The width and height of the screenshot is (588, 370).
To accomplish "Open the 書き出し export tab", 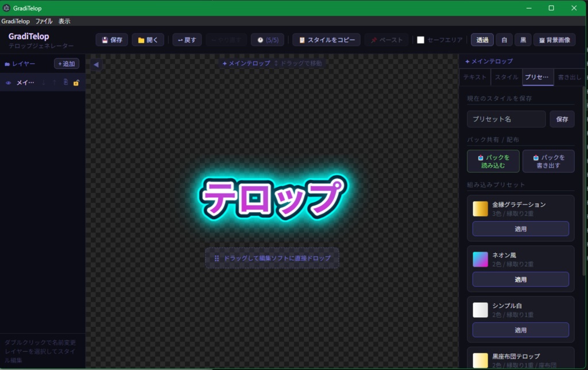I will click(x=569, y=78).
